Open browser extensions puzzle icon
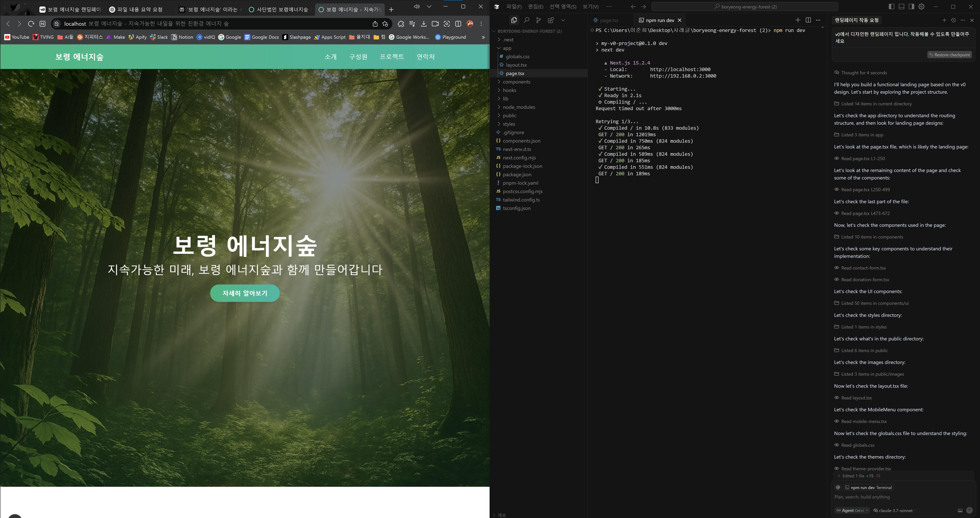 (x=401, y=24)
